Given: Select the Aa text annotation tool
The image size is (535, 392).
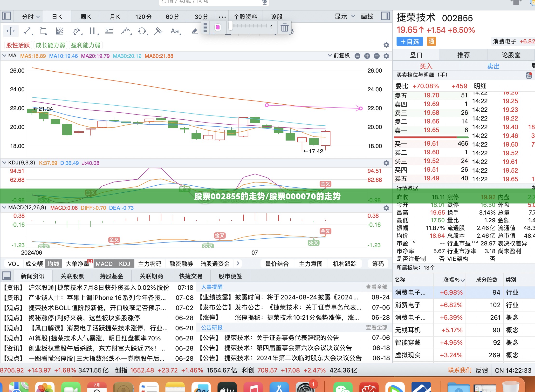Looking at the screenshot, I should tap(175, 31).
